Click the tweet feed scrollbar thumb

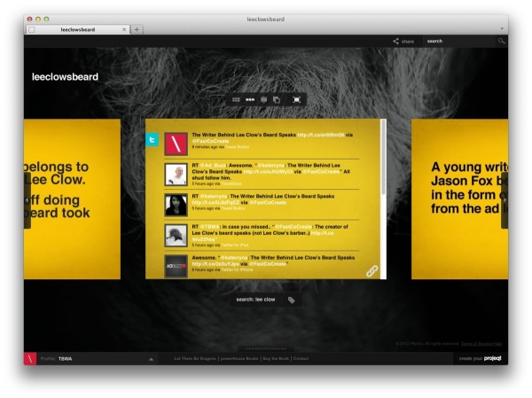click(x=383, y=157)
